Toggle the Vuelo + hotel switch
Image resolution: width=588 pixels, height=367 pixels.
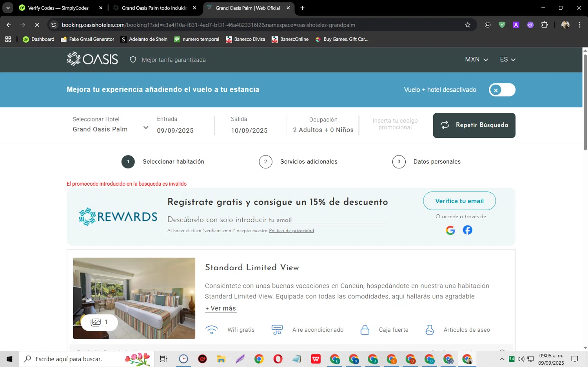(x=502, y=90)
